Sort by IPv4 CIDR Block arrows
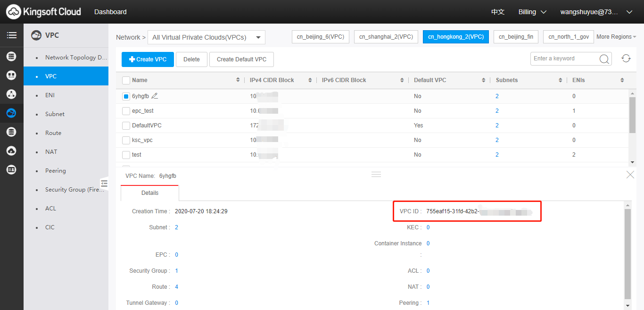The image size is (644, 310). [310, 80]
